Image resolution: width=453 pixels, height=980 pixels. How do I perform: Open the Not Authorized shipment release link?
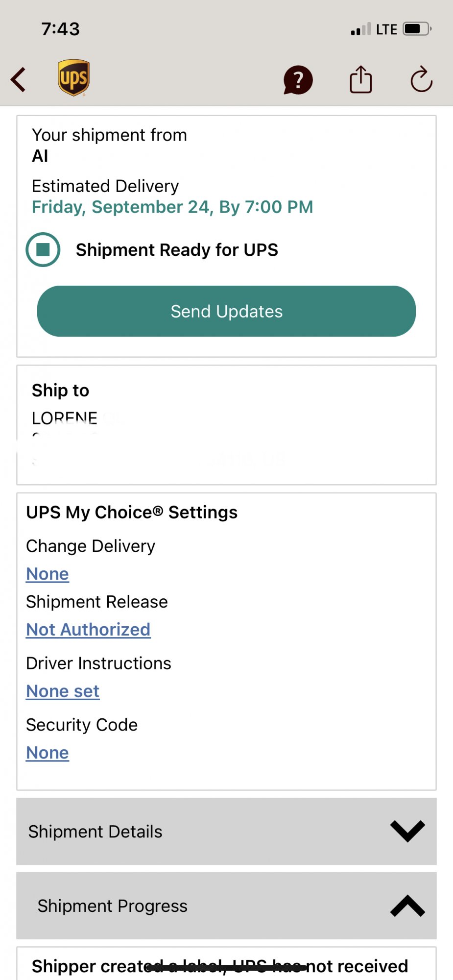coord(88,630)
